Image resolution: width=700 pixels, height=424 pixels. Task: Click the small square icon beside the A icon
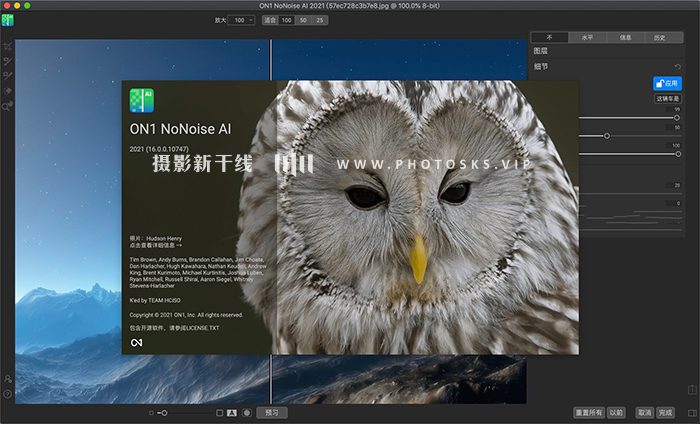(219, 413)
